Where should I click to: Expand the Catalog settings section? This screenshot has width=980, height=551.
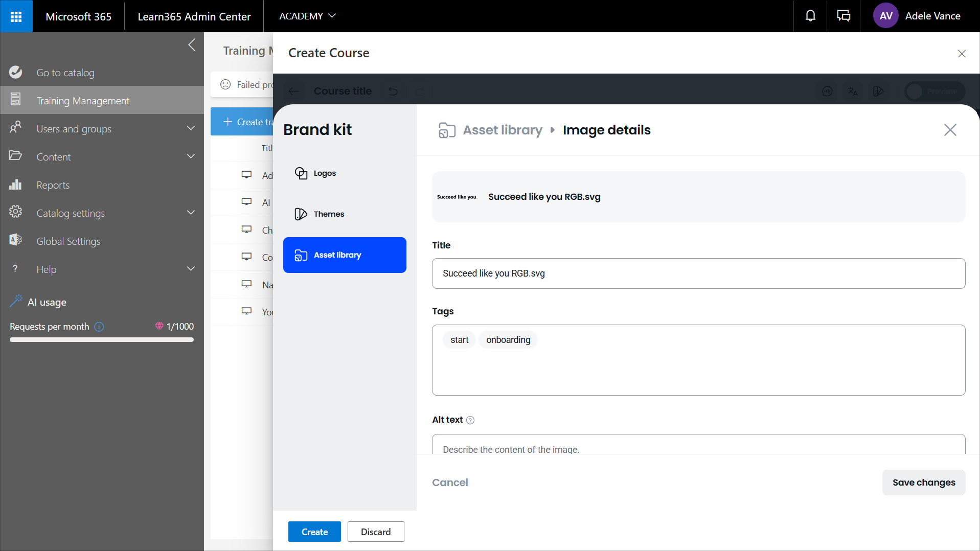[191, 213]
